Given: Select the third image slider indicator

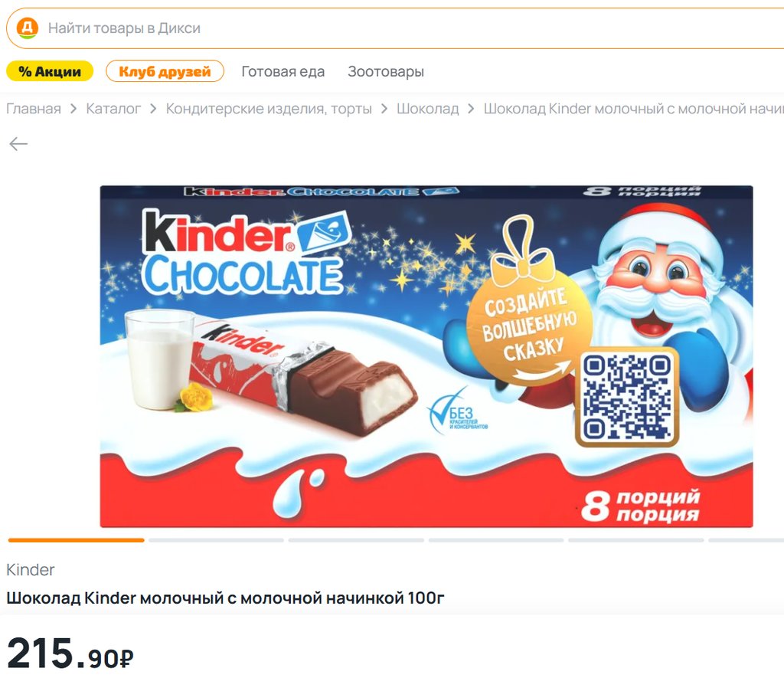Looking at the screenshot, I should 356,540.
